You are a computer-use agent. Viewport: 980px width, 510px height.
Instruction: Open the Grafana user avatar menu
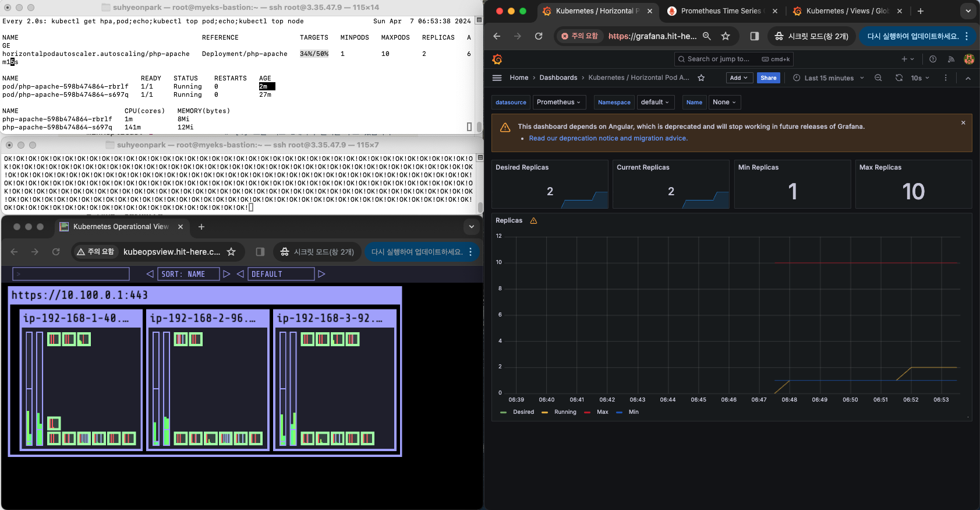[x=969, y=59]
